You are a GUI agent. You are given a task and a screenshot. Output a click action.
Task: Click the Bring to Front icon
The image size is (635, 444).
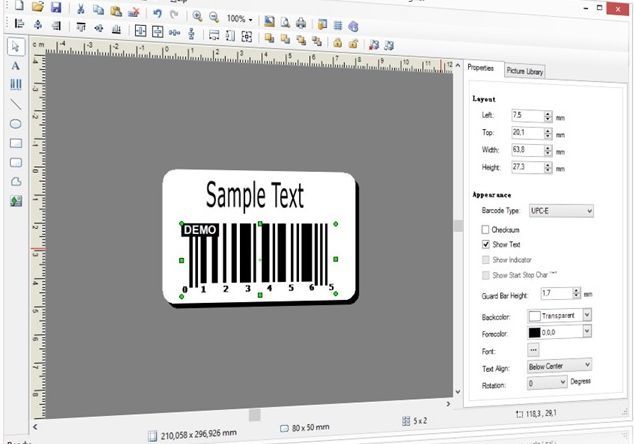[x=269, y=38]
